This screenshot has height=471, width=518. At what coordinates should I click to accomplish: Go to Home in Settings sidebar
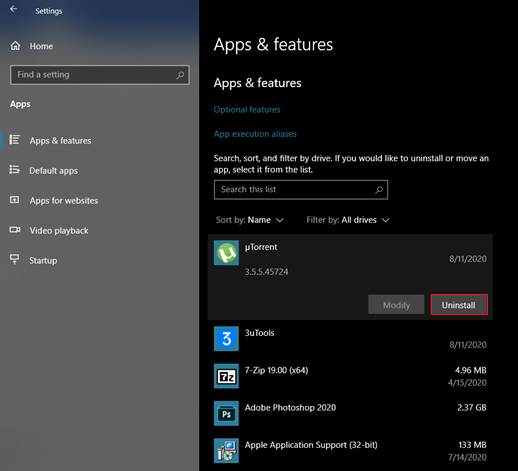click(41, 46)
